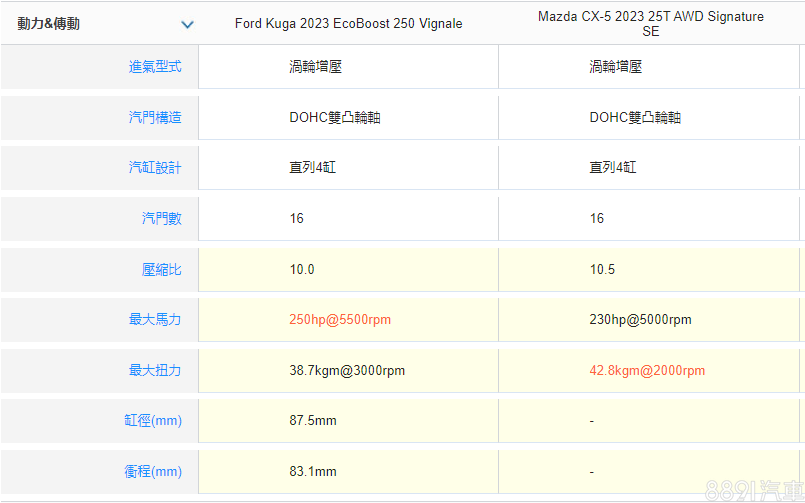Click the 8891汽車 watermark logo
Viewport: 805px width, 503px height.
(753, 489)
